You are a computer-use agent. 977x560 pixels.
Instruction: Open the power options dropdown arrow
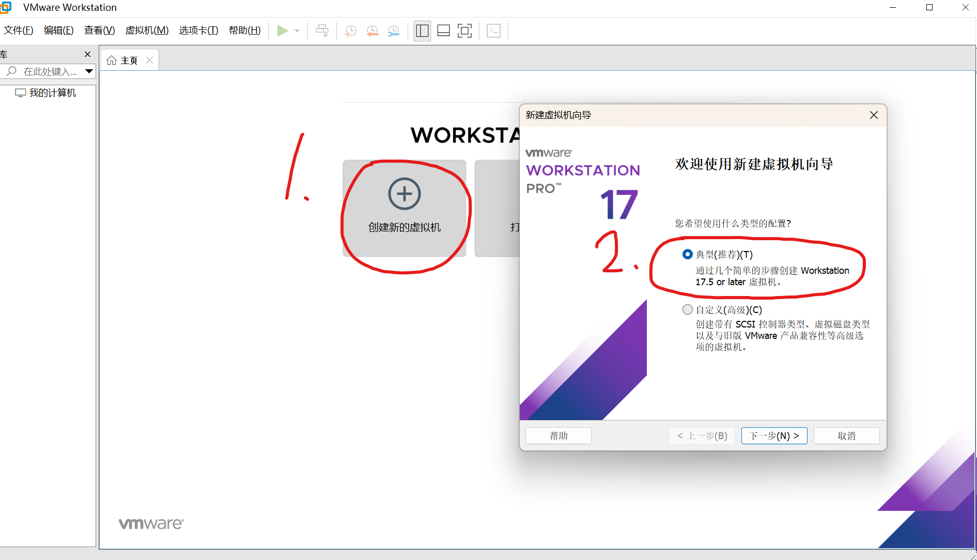297,31
